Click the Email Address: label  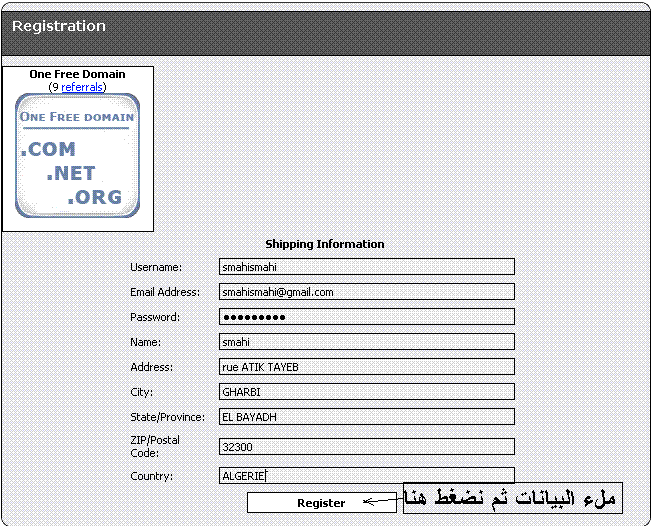pyautogui.click(x=165, y=292)
